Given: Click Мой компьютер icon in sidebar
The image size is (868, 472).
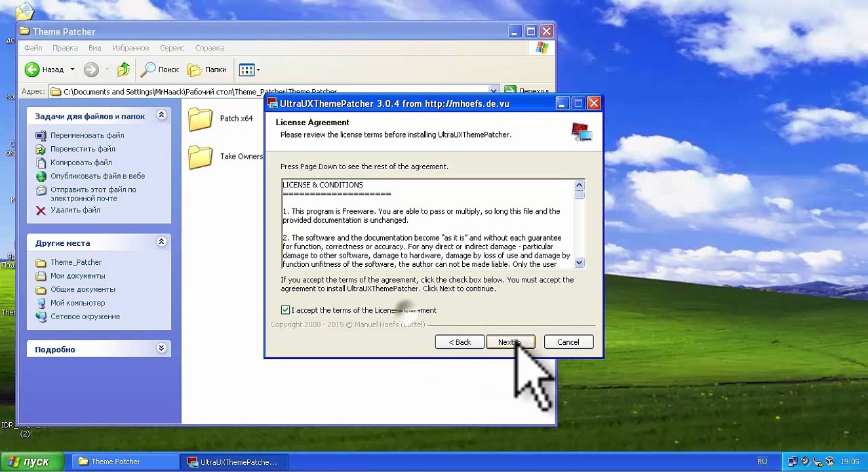Looking at the screenshot, I should (41, 304).
